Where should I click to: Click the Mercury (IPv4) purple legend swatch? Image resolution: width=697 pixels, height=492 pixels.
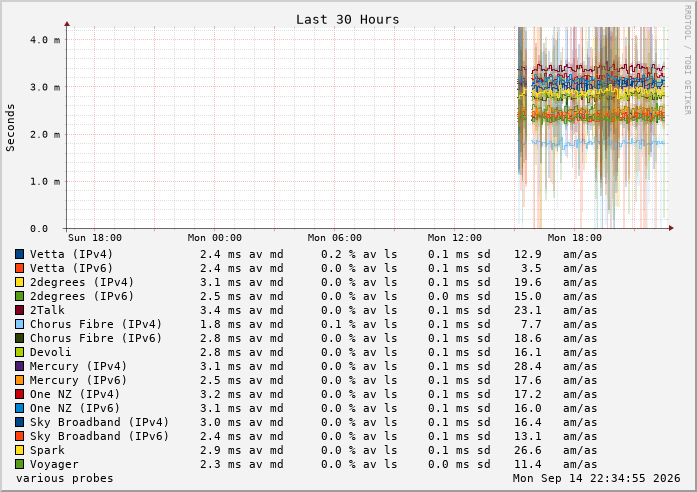tap(20, 366)
